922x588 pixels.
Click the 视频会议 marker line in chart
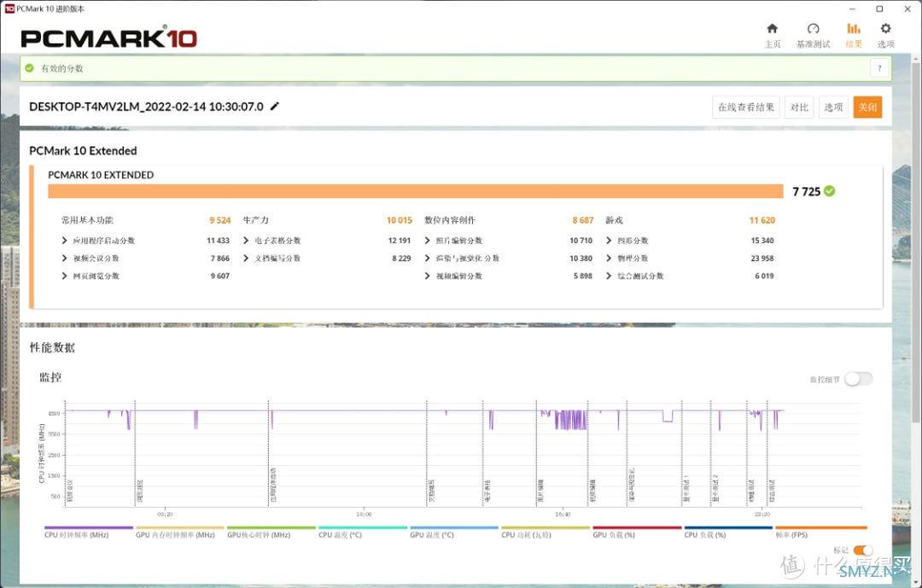[66, 453]
